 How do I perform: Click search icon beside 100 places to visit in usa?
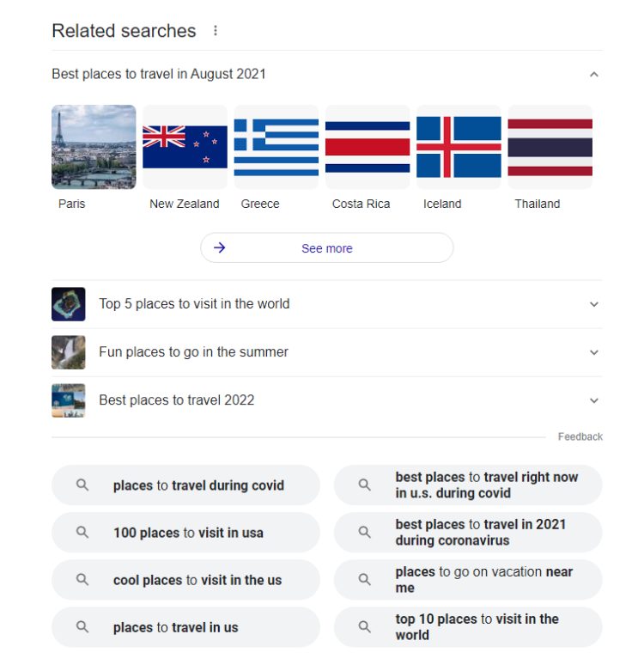point(82,533)
